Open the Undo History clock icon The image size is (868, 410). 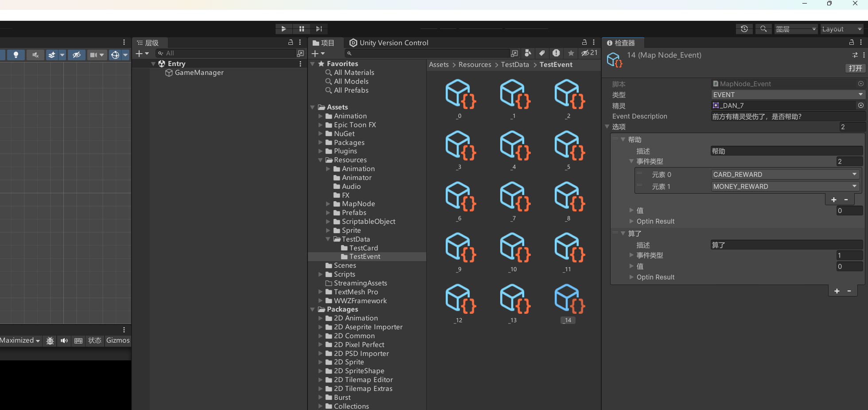point(744,29)
